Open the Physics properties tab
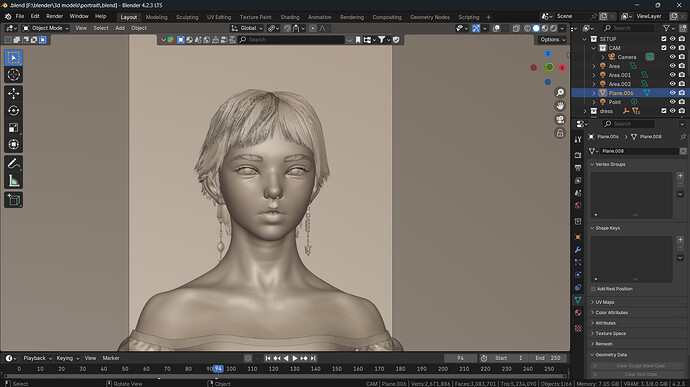Viewport: 690px width, 387px height. tap(578, 275)
